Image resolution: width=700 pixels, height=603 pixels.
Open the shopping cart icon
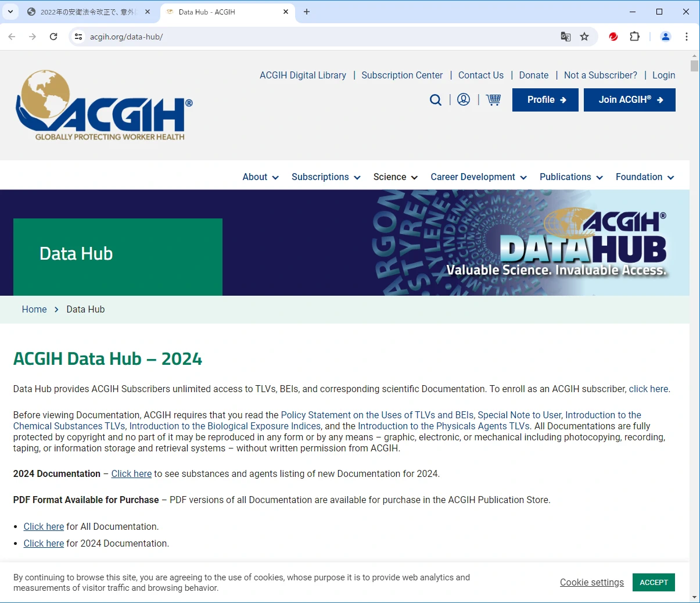[493, 100]
